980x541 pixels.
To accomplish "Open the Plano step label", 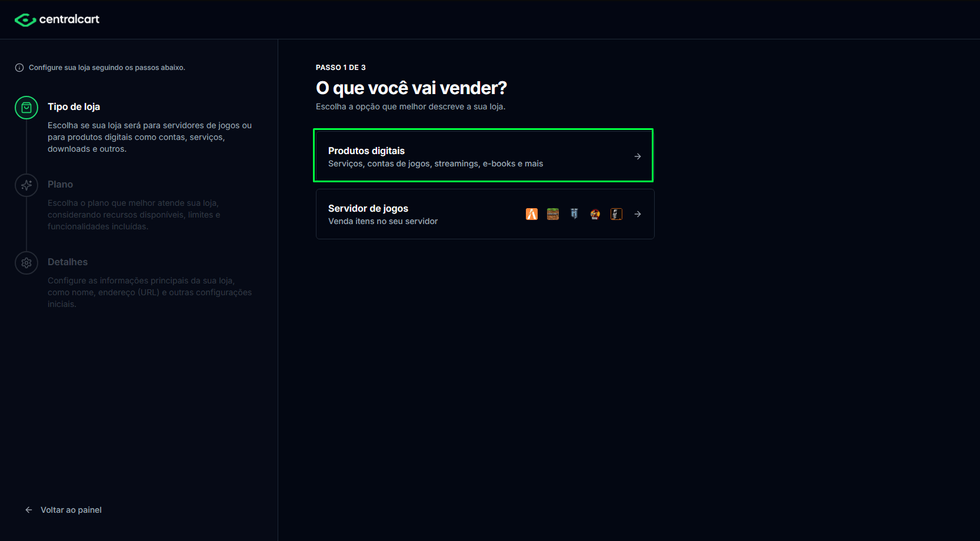I will click(60, 184).
